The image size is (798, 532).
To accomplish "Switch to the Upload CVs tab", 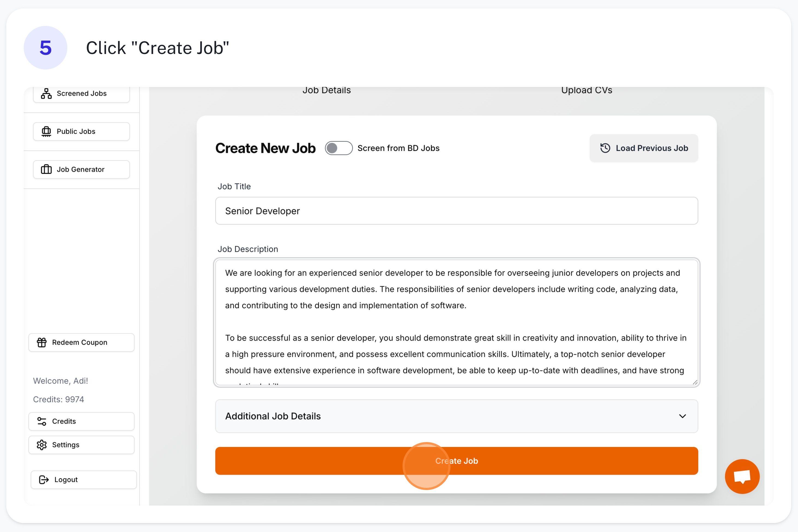I will (x=586, y=90).
